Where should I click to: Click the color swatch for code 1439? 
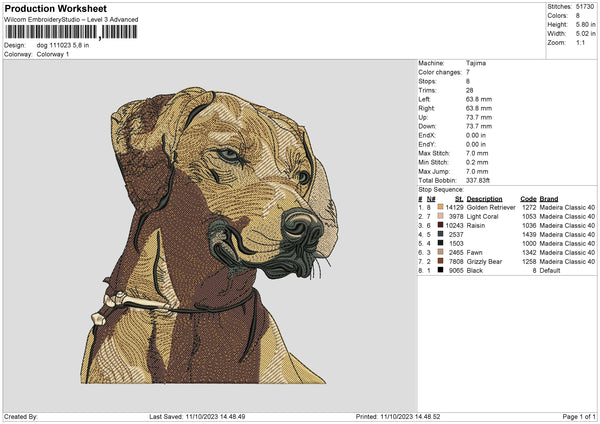(x=440, y=234)
